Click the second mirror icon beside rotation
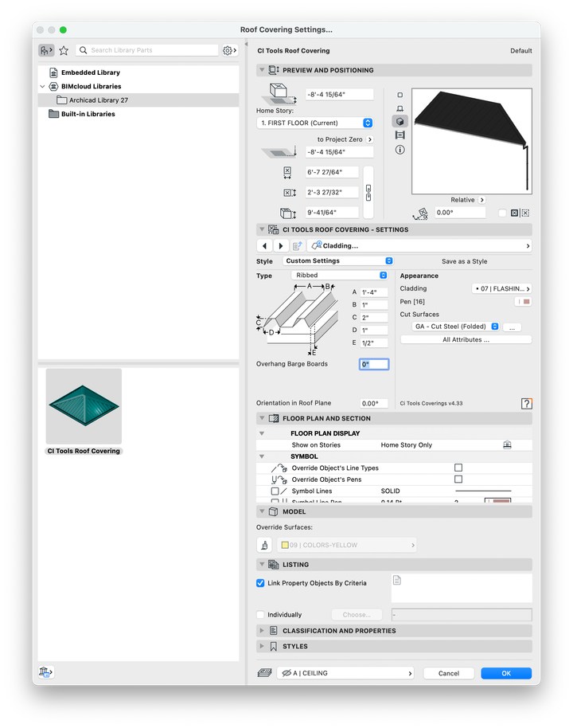 point(525,213)
